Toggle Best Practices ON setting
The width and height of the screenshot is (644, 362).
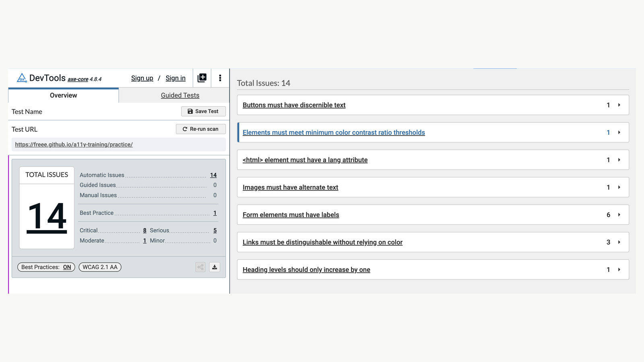(x=46, y=267)
